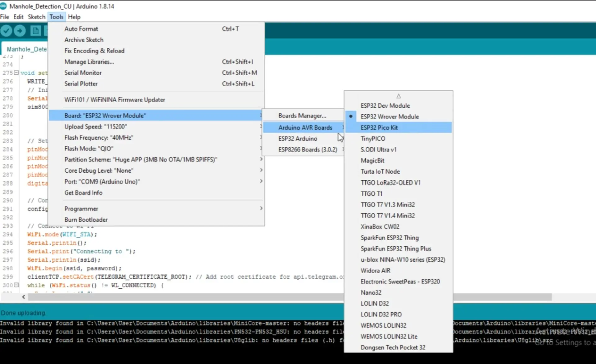Screen dimensions: 596x364
Task: Collapse void setup fold marker at line 275
Action: click(x=16, y=73)
